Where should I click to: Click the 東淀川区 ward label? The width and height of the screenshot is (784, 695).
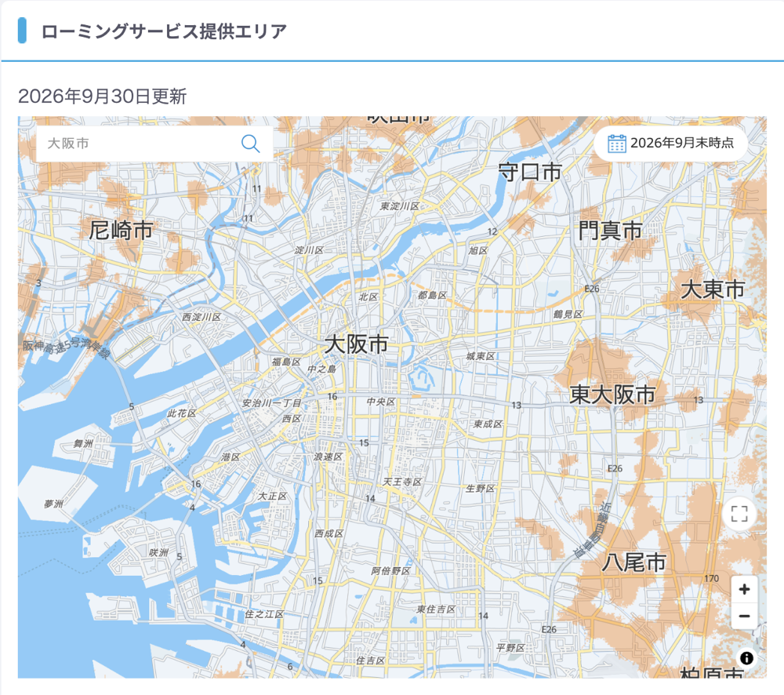click(400, 206)
